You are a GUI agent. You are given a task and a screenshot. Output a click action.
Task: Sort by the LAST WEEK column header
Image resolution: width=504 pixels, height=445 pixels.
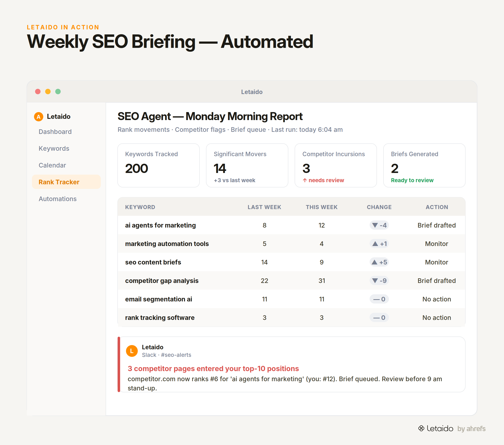[264, 207]
